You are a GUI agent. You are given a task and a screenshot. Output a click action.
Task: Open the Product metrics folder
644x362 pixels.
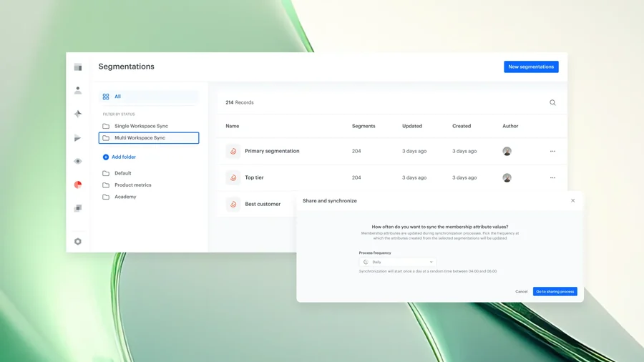[x=127, y=185]
